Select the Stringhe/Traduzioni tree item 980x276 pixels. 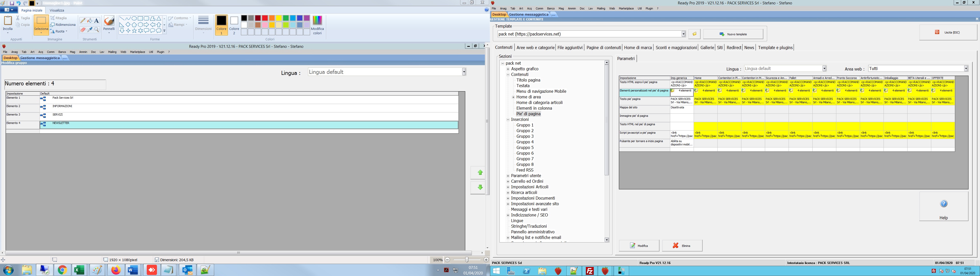pos(529,226)
